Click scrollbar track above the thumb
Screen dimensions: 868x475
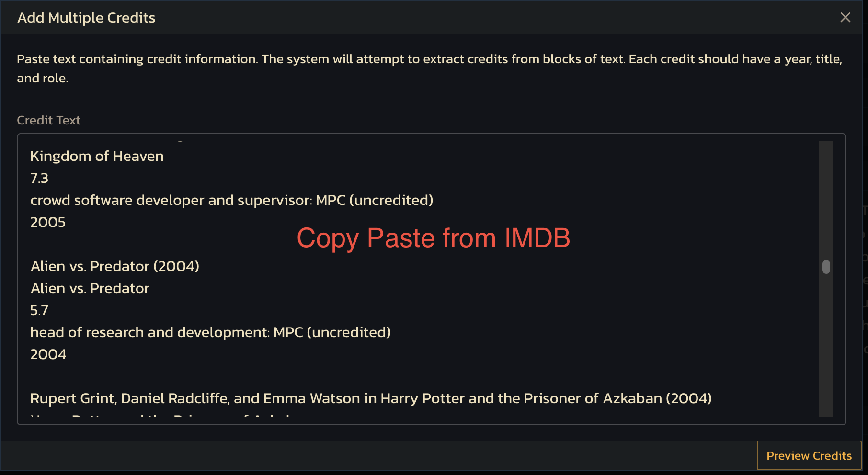click(x=826, y=200)
